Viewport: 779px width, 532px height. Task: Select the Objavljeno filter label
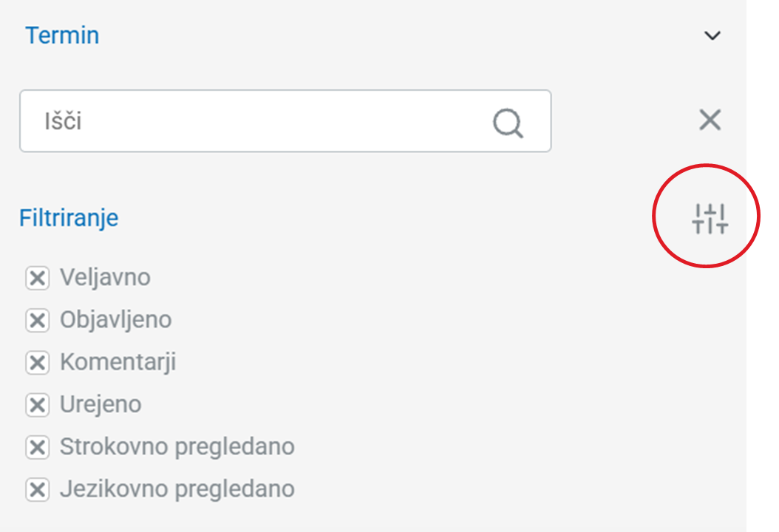click(115, 320)
